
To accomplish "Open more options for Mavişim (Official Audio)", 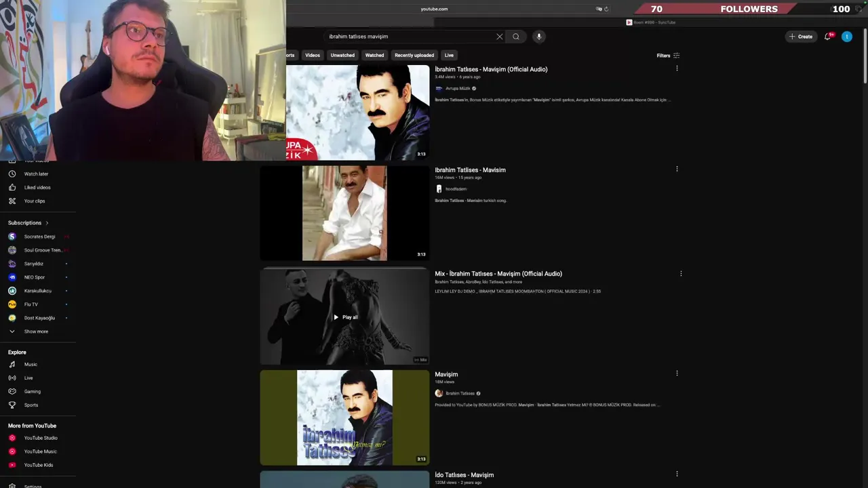I will [x=677, y=68].
